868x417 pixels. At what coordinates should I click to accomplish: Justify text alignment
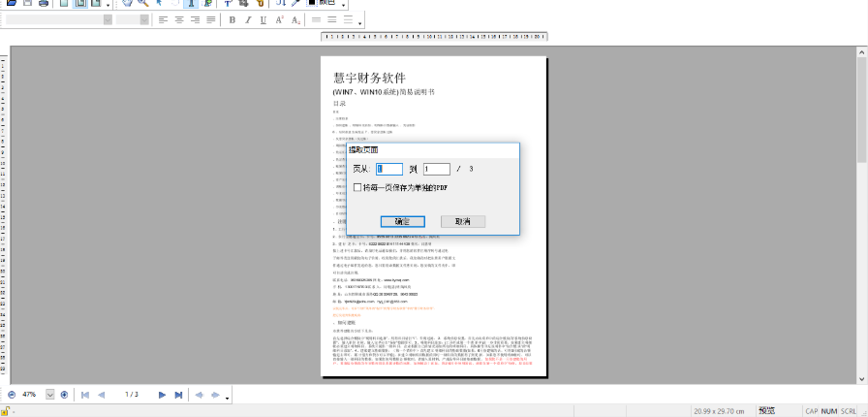211,20
